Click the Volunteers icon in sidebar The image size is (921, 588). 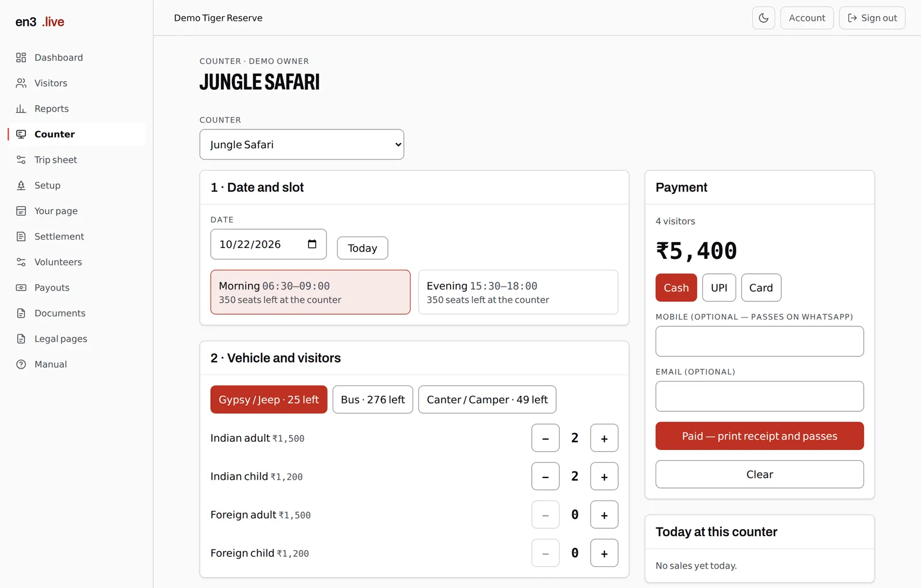click(x=21, y=262)
